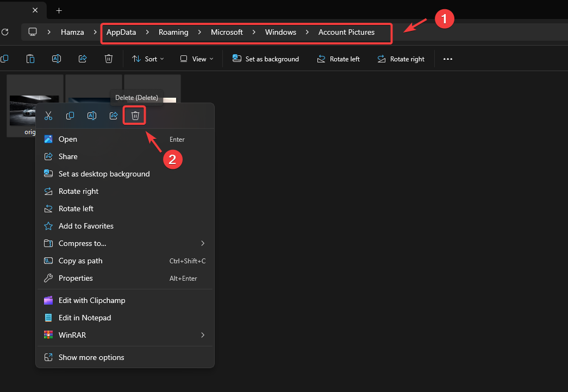
Task: Click Set as background toolbar button
Action: pos(266,59)
